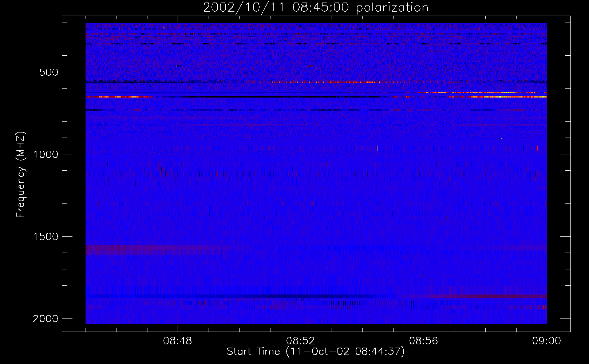Click the '1500' frequency tick label
The width and height of the screenshot is (589, 364).
[x=46, y=237]
